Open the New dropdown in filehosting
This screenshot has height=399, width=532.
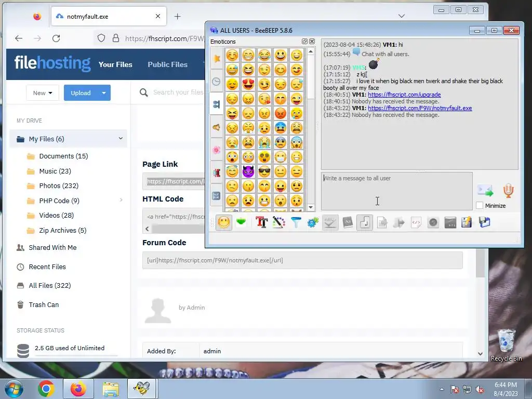coord(43,93)
